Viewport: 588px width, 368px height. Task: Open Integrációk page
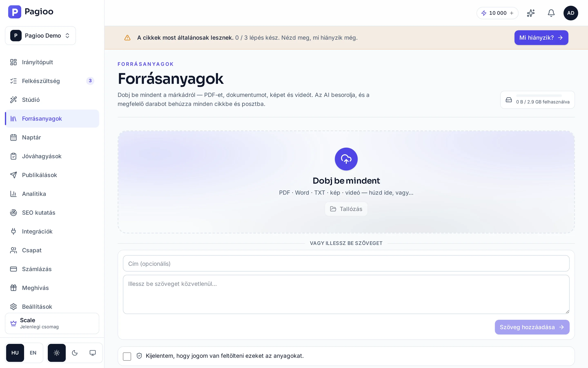[52, 231]
